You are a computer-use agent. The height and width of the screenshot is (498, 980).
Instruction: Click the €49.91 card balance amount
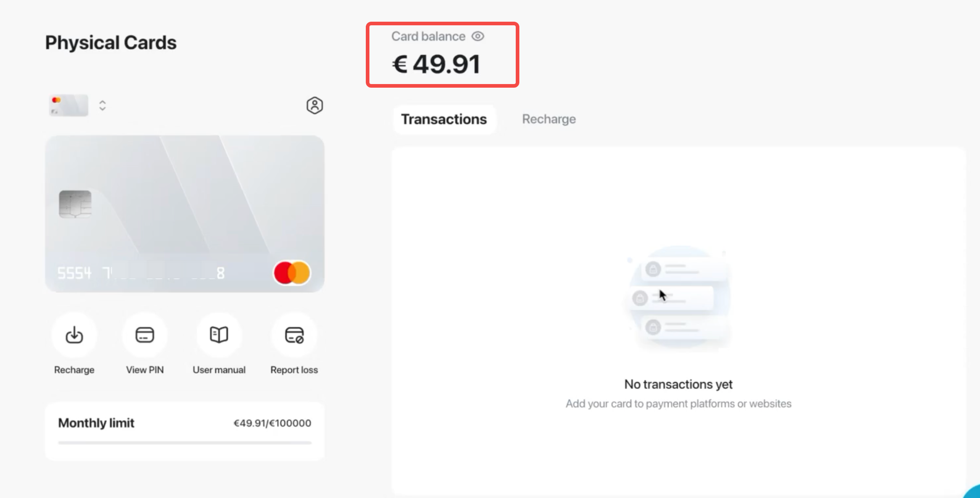[x=436, y=64]
